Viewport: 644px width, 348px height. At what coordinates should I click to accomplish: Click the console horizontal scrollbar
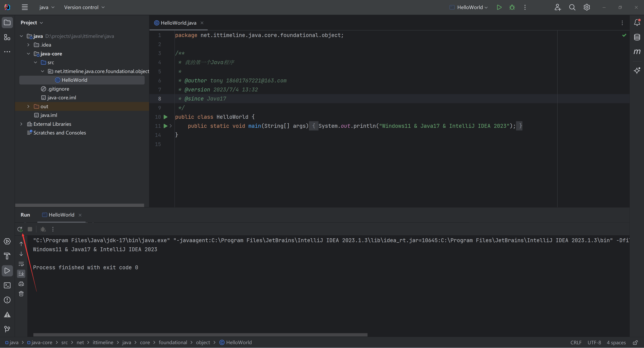[200, 335]
